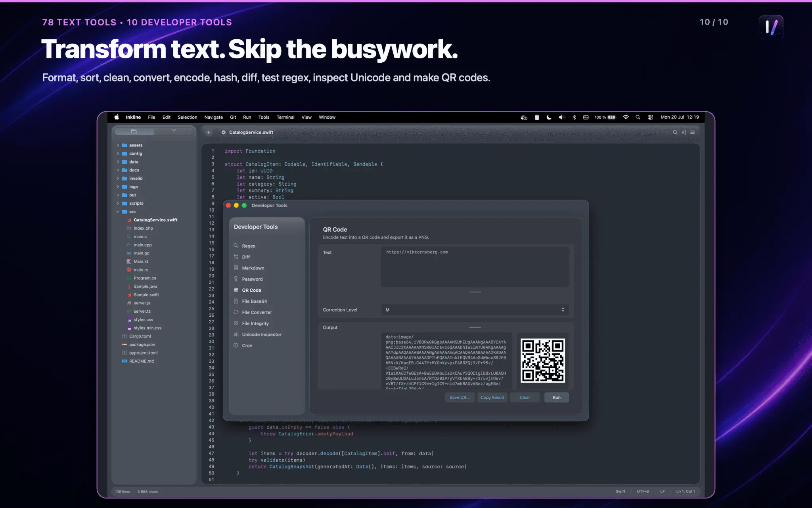Click the LF line ending status entry
This screenshot has width=812, height=508.
[663, 492]
